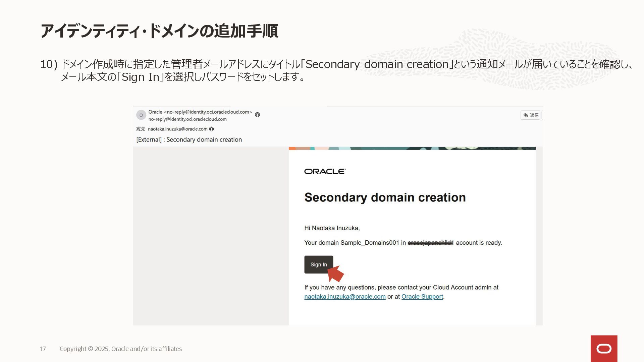Screen dimensions: 644x362
Task: Click the 'Hi Naotaka Inuzuka,' greeting
Action: click(332, 228)
